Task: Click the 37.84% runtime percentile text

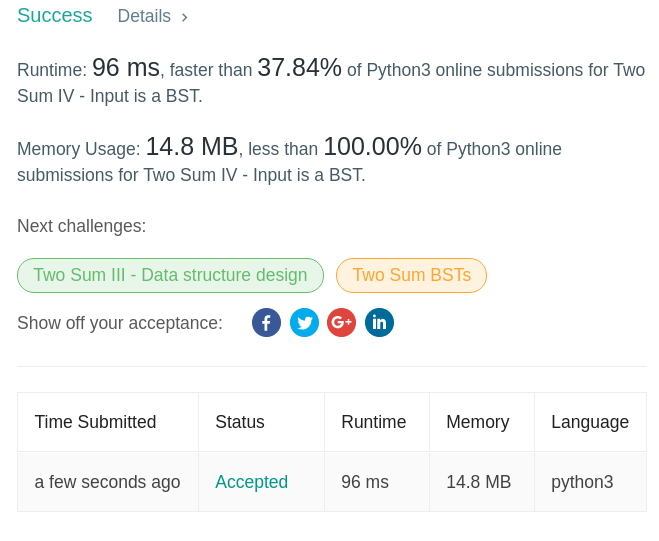Action: click(x=299, y=68)
